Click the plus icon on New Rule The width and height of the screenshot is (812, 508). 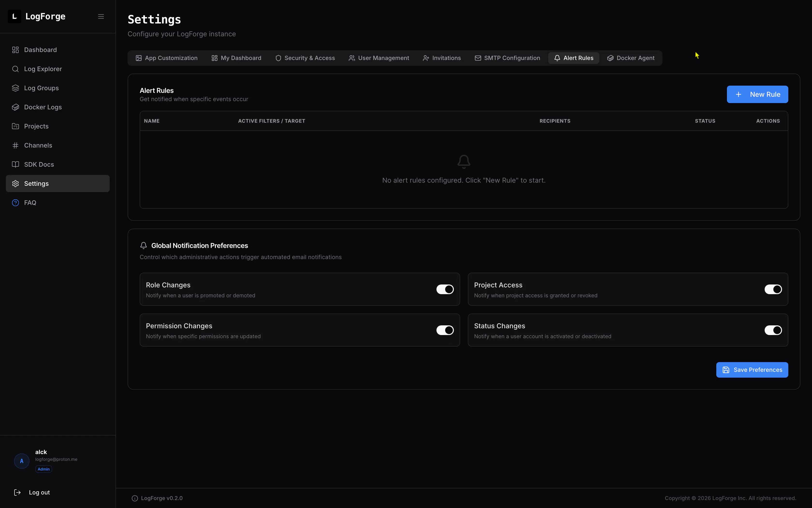coord(739,94)
